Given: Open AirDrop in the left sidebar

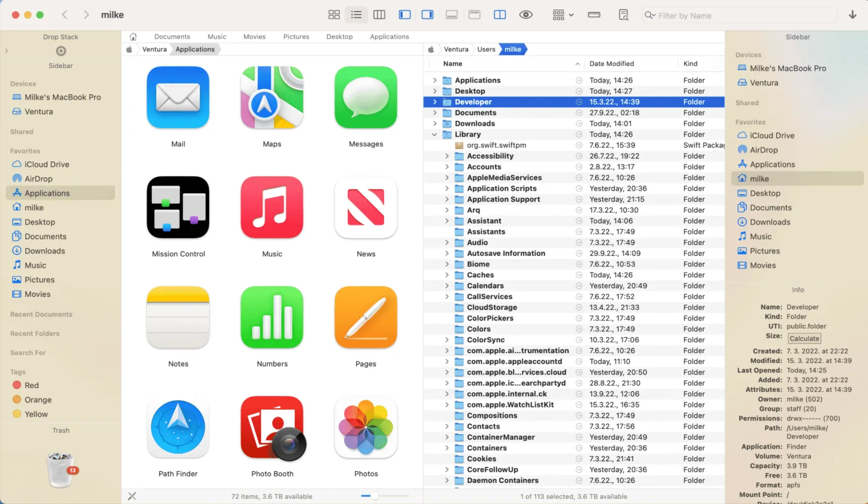Looking at the screenshot, I should point(39,179).
